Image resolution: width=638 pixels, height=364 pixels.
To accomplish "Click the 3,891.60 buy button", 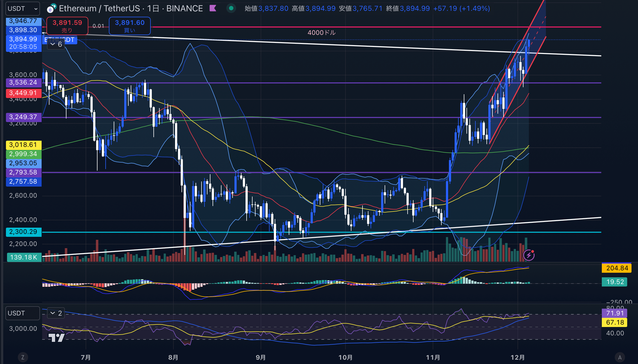I will pyautogui.click(x=130, y=26).
